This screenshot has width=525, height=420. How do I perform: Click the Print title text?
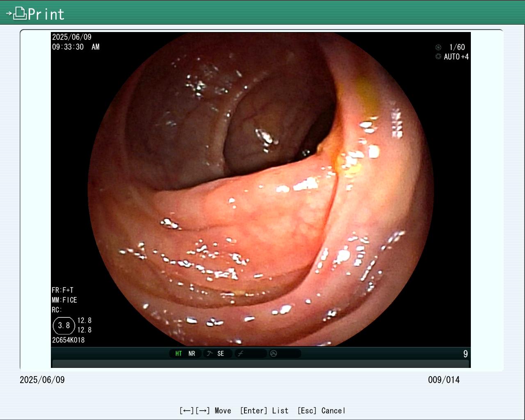click(46, 14)
